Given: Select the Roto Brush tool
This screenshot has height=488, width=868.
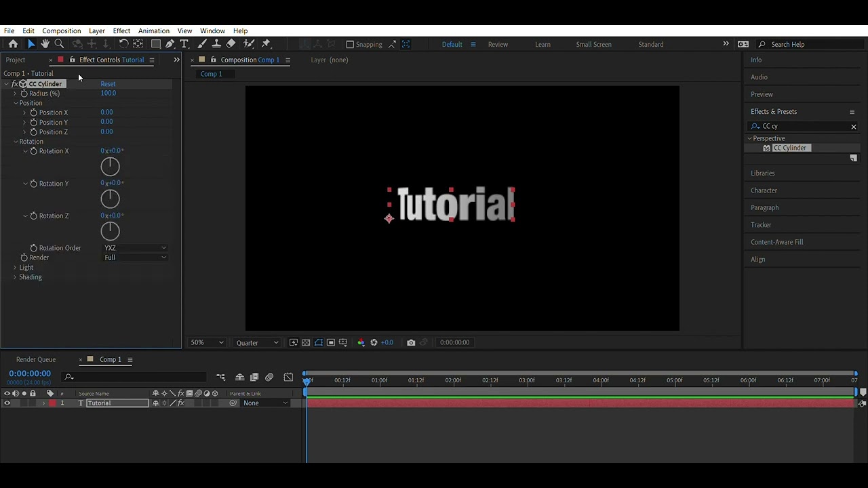Looking at the screenshot, I should tap(248, 44).
